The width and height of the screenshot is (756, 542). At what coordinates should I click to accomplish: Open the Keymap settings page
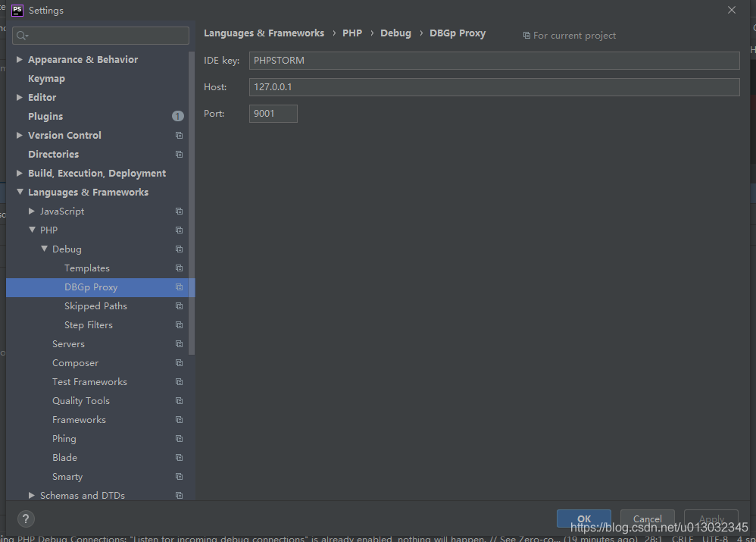[x=46, y=79]
